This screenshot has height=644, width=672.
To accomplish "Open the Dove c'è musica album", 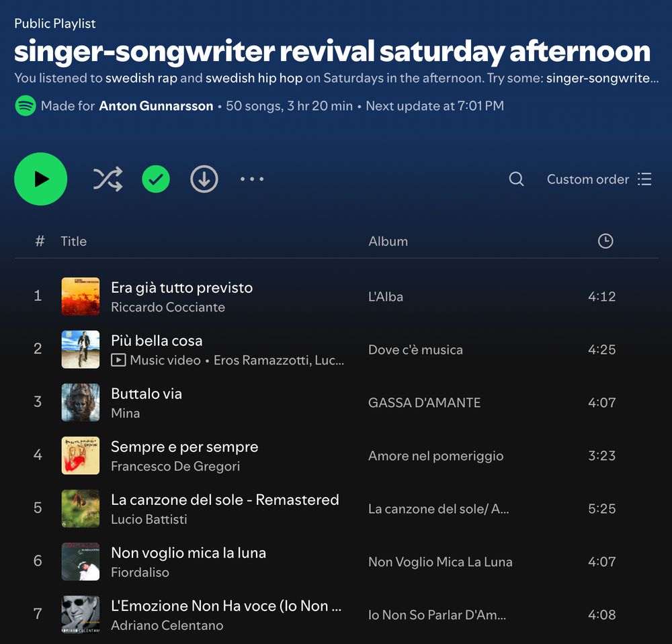I will pos(416,350).
